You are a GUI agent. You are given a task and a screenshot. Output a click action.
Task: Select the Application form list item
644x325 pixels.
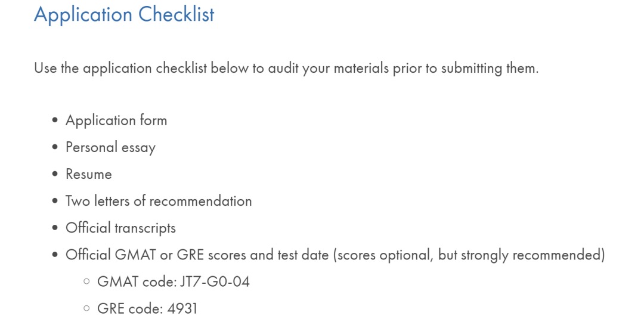[x=116, y=121]
